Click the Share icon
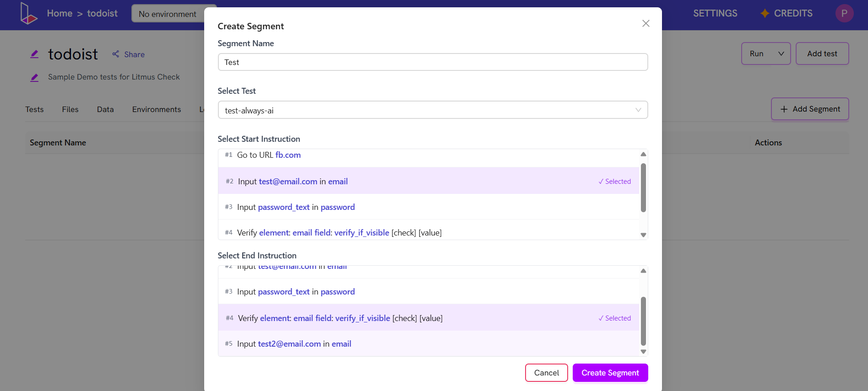This screenshot has height=391, width=868. [x=116, y=54]
